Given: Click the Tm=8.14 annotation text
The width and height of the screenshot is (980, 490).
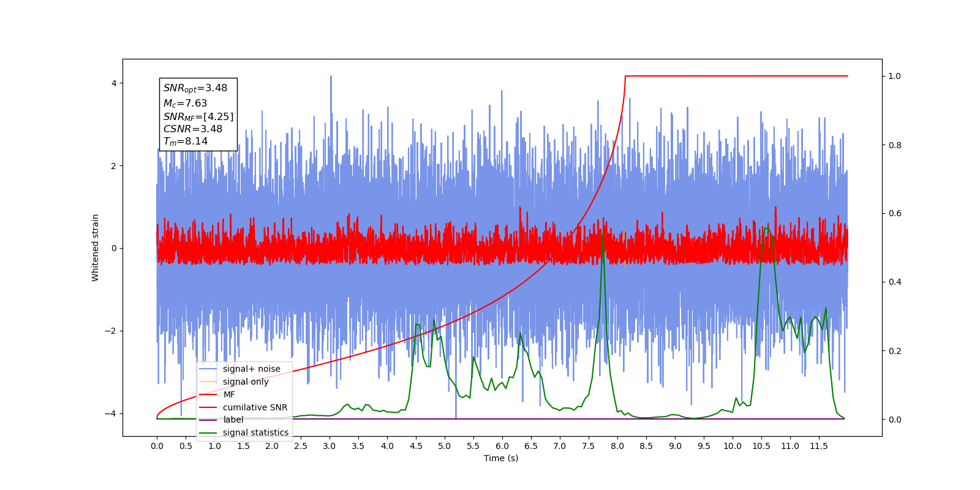Looking at the screenshot, I should (185, 141).
